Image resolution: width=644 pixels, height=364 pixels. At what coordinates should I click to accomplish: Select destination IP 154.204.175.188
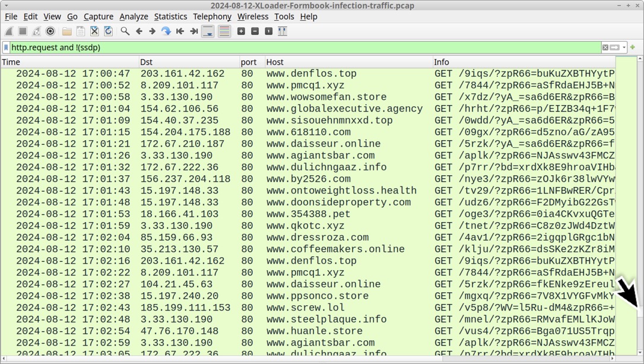tap(185, 132)
